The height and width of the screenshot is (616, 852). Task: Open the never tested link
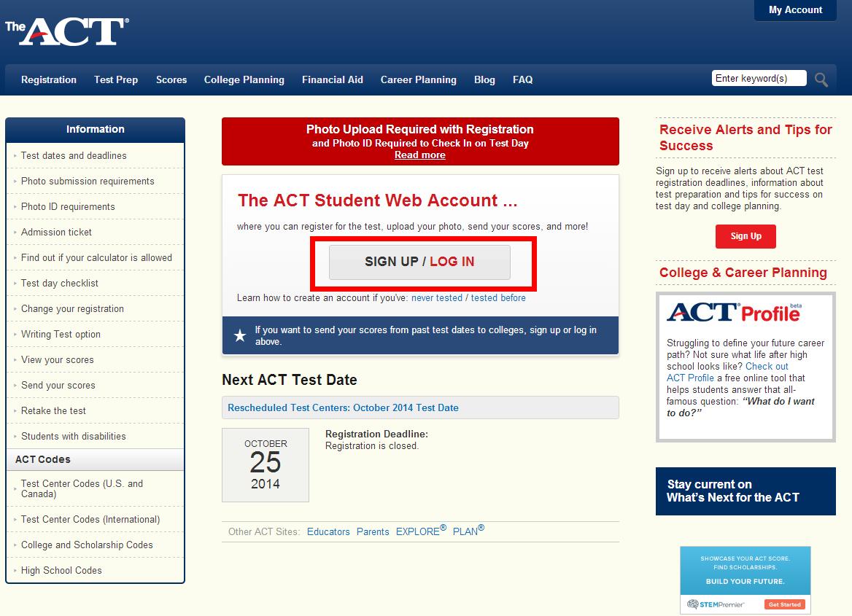(x=437, y=298)
